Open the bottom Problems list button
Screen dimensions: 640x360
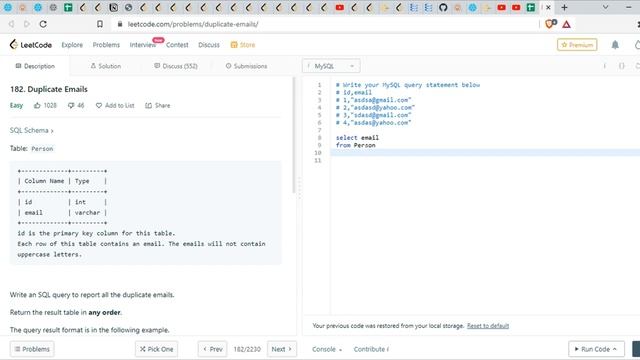32,349
